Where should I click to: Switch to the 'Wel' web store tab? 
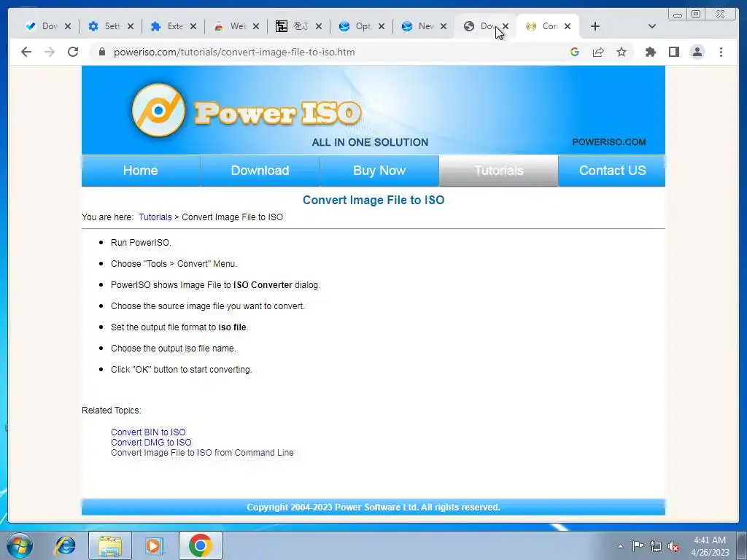click(231, 26)
